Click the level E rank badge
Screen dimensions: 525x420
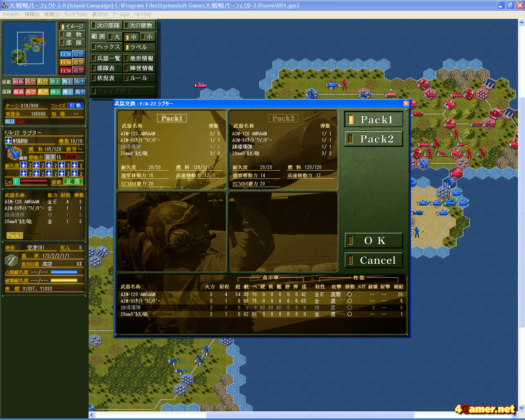[x=16, y=181]
